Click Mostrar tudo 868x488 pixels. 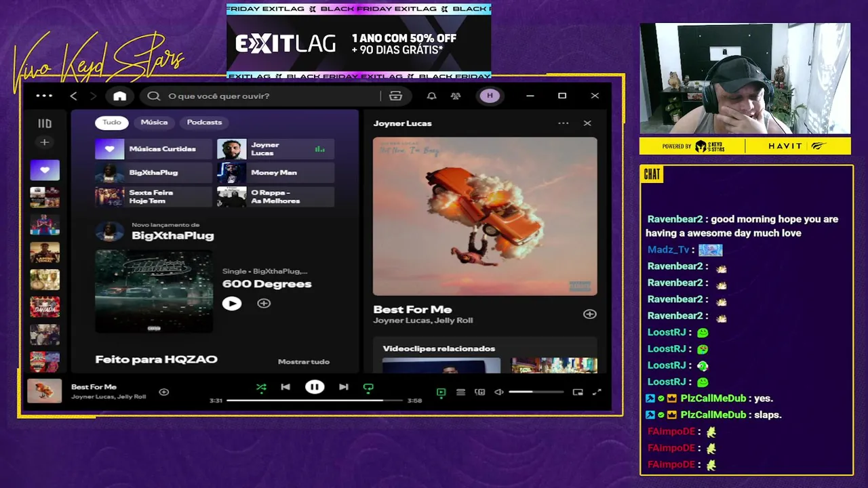click(303, 362)
